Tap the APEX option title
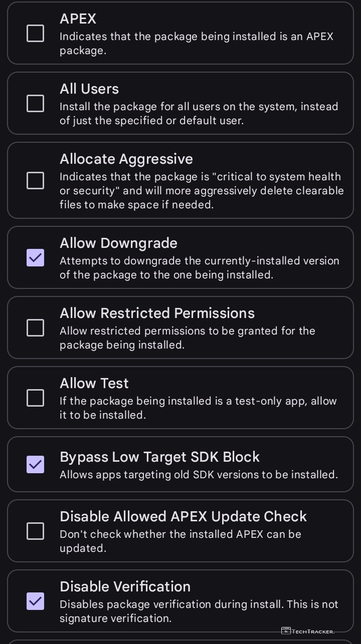The height and width of the screenshot is (644, 361). [x=78, y=19]
